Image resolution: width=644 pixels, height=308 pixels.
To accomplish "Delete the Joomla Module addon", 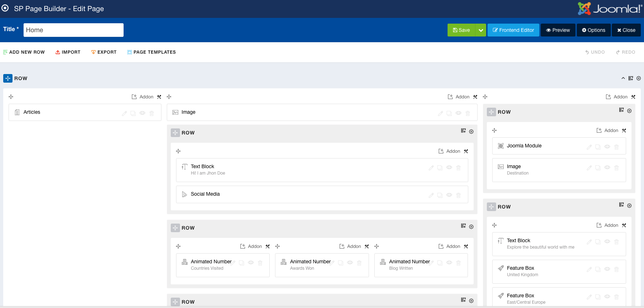I will click(616, 147).
